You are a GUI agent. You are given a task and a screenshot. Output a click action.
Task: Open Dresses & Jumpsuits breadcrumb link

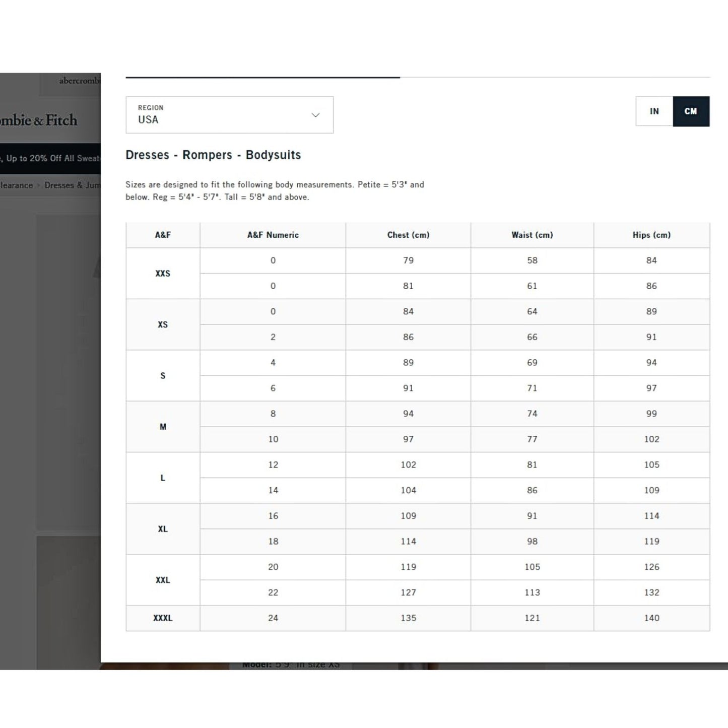pyautogui.click(x=72, y=185)
